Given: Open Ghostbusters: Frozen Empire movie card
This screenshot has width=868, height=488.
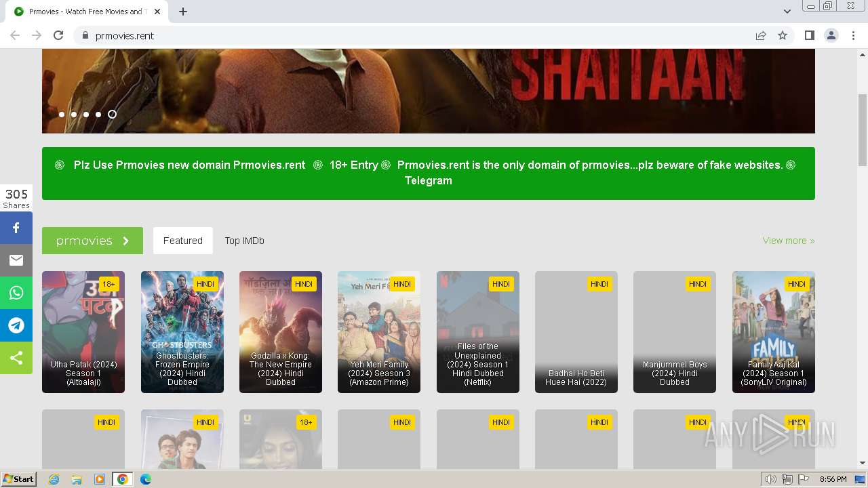Looking at the screenshot, I should coord(182,332).
